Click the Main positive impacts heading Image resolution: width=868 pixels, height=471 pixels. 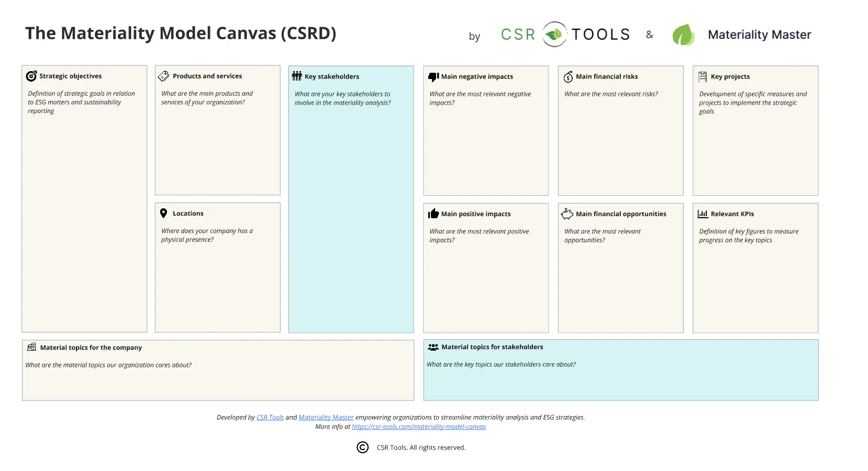(476, 214)
